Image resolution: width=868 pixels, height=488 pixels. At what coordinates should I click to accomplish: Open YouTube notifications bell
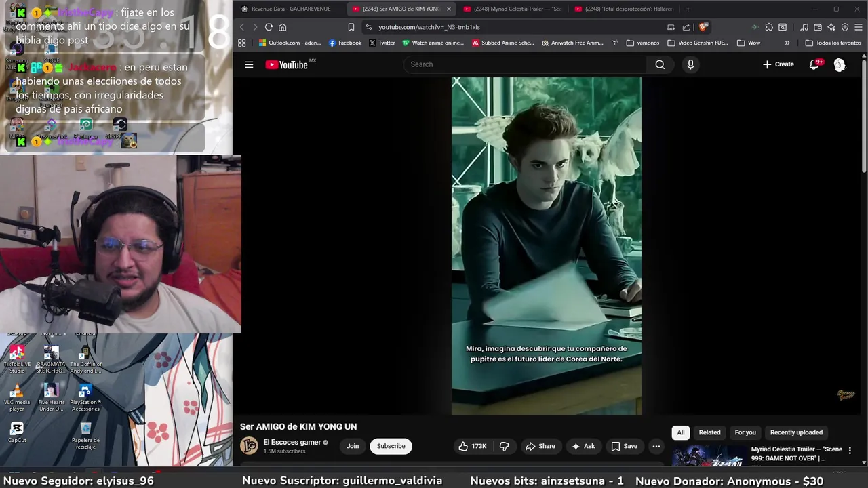814,64
